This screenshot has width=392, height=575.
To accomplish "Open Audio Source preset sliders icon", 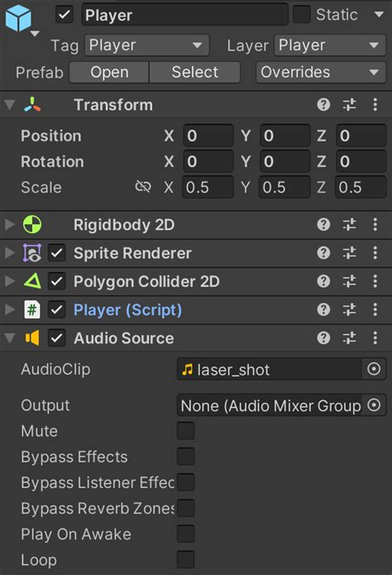I will click(x=349, y=338).
